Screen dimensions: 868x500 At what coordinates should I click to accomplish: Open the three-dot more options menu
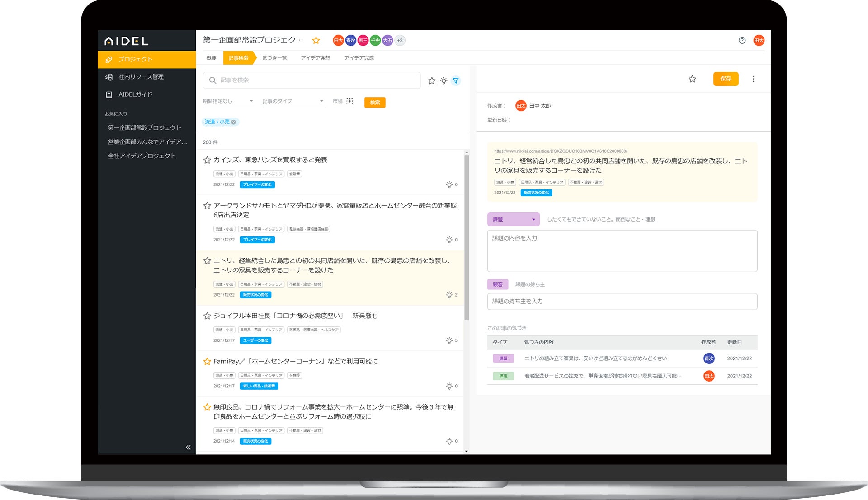753,79
